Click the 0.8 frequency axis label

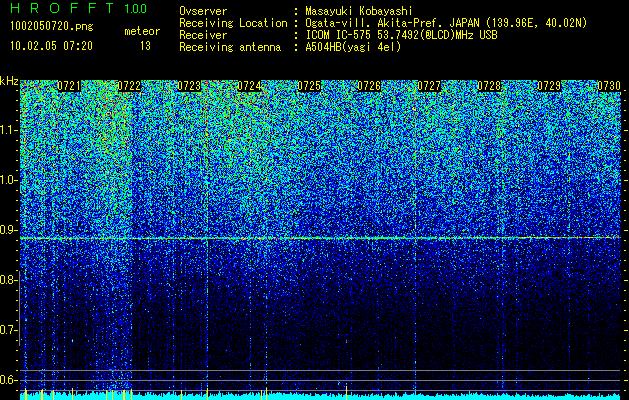coord(9,280)
